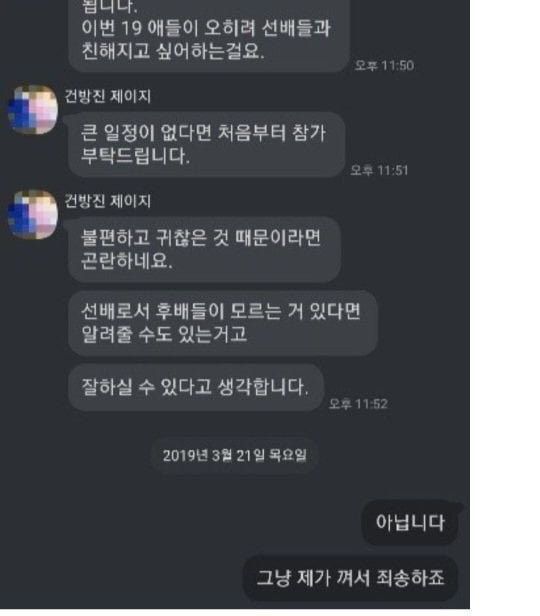Select message 선배로서 후배들이 모르는 거
Screen dimensions: 540x616
pos(223,323)
